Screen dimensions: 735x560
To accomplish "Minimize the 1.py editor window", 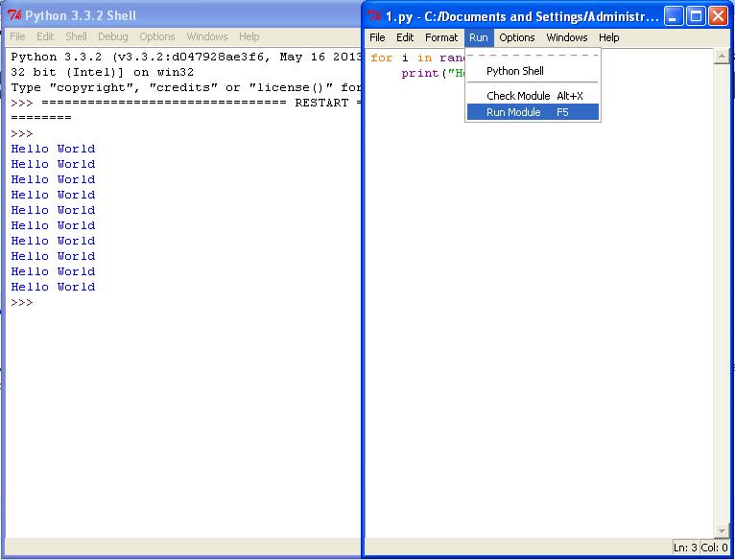I will [x=675, y=16].
